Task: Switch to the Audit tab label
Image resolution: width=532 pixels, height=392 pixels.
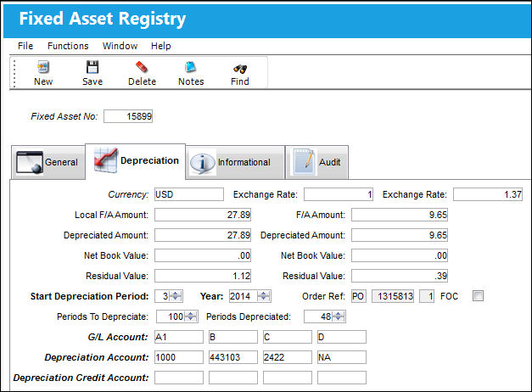Action: (329, 162)
